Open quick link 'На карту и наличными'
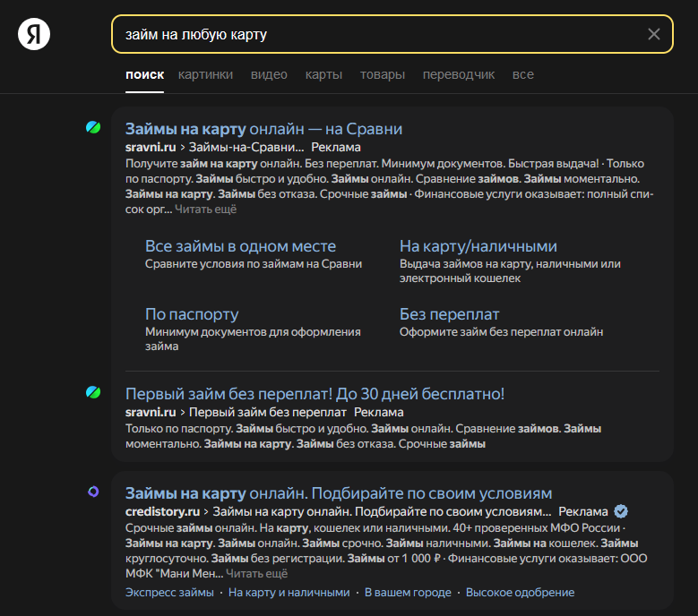 [289, 593]
